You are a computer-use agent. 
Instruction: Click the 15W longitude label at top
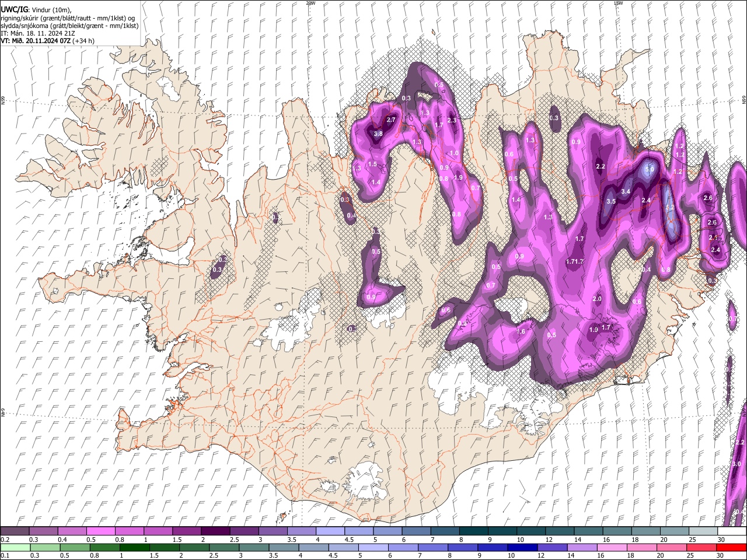(618, 3)
